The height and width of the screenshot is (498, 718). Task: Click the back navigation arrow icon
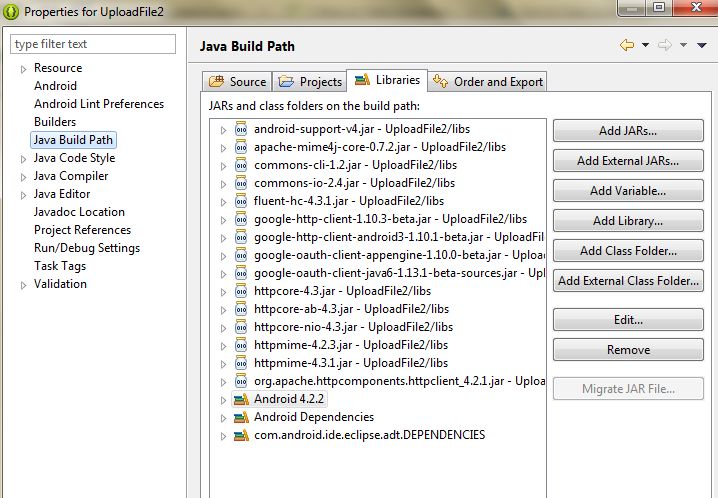click(x=627, y=45)
